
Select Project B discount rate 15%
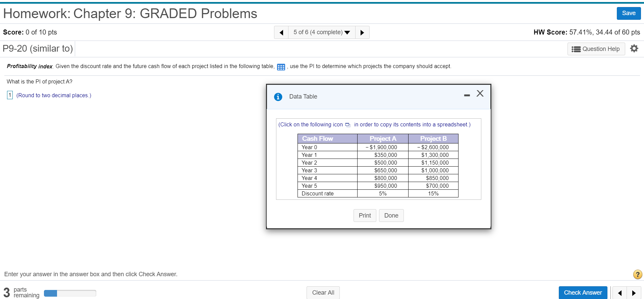click(433, 193)
